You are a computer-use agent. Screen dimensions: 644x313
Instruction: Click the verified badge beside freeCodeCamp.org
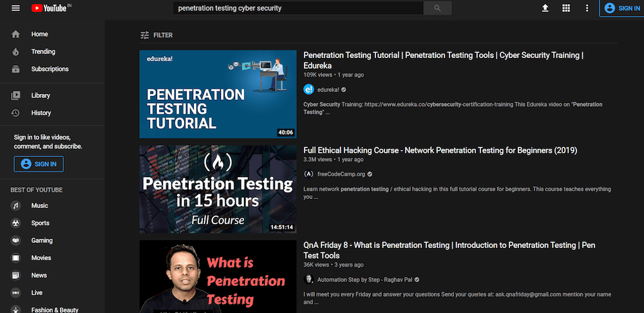click(x=370, y=174)
